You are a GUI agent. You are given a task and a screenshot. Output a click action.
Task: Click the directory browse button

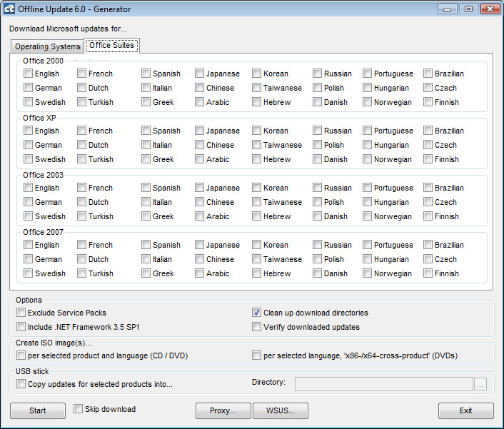(480, 384)
